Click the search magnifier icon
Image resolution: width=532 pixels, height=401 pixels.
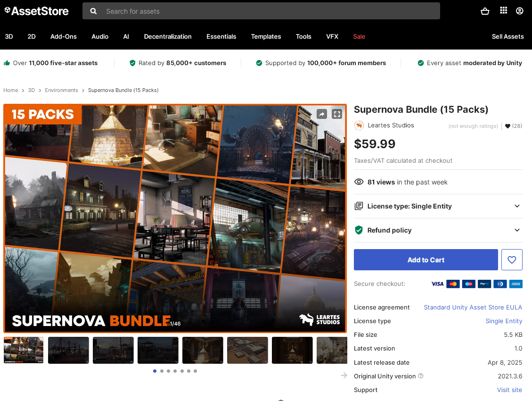pyautogui.click(x=93, y=11)
